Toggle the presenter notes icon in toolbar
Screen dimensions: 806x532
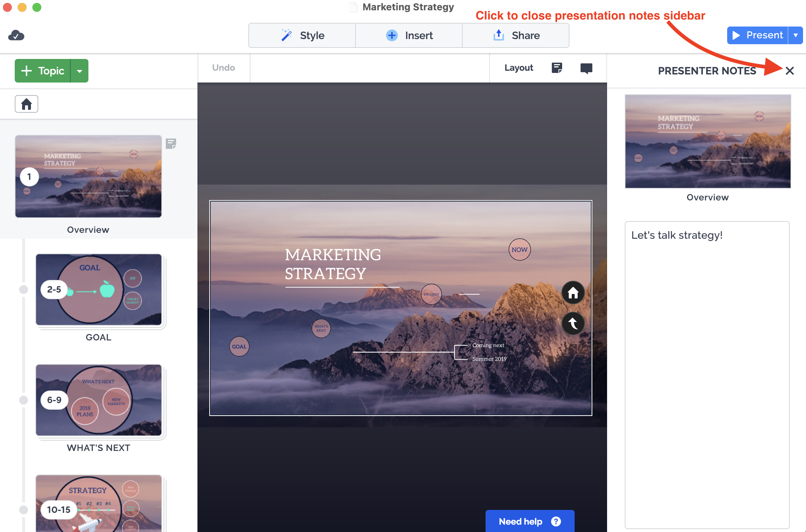tap(557, 68)
